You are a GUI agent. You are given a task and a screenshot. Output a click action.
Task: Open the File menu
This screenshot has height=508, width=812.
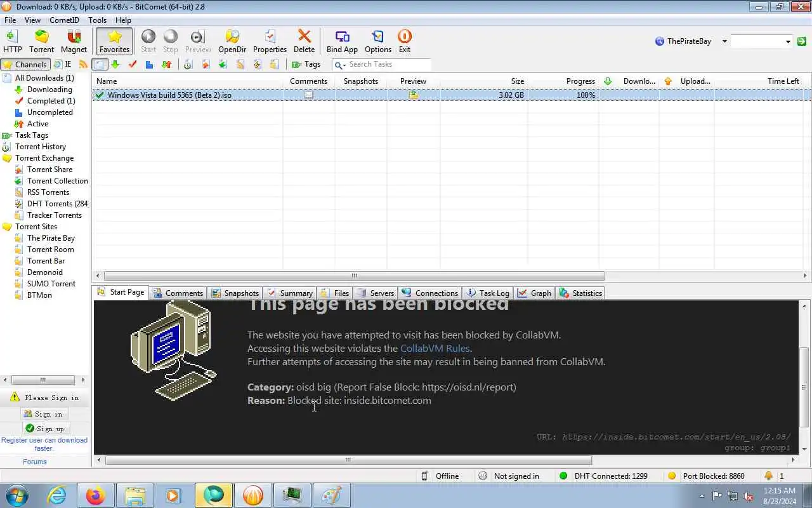10,20
